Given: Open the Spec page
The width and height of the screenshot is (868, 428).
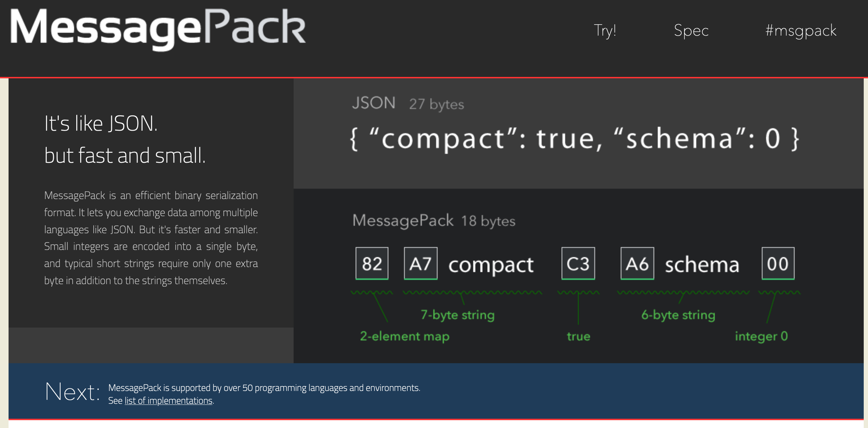Looking at the screenshot, I should pos(691,31).
